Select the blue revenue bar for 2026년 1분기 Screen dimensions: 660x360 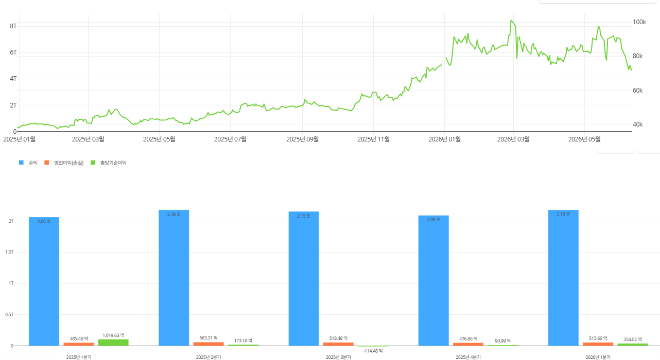[x=563, y=278]
